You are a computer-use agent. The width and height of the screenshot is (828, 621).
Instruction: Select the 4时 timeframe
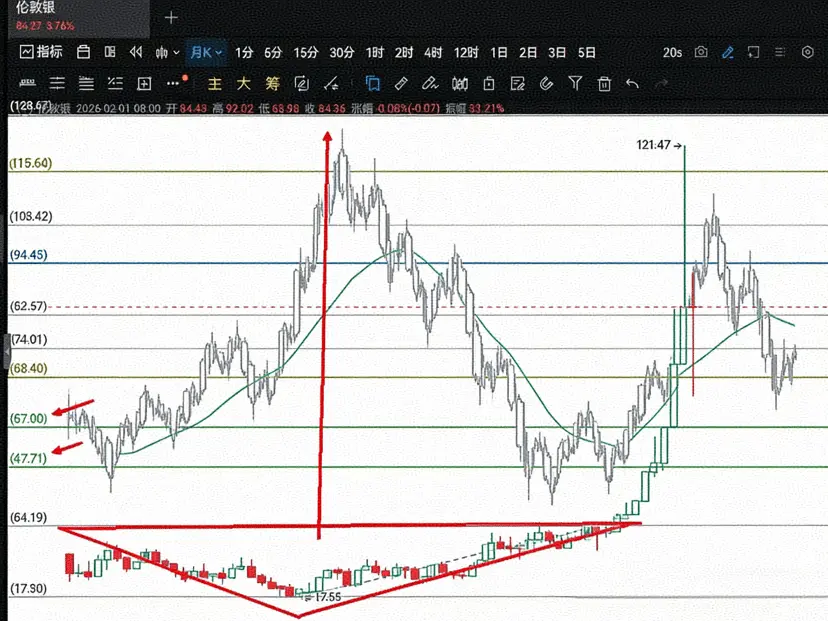point(433,53)
